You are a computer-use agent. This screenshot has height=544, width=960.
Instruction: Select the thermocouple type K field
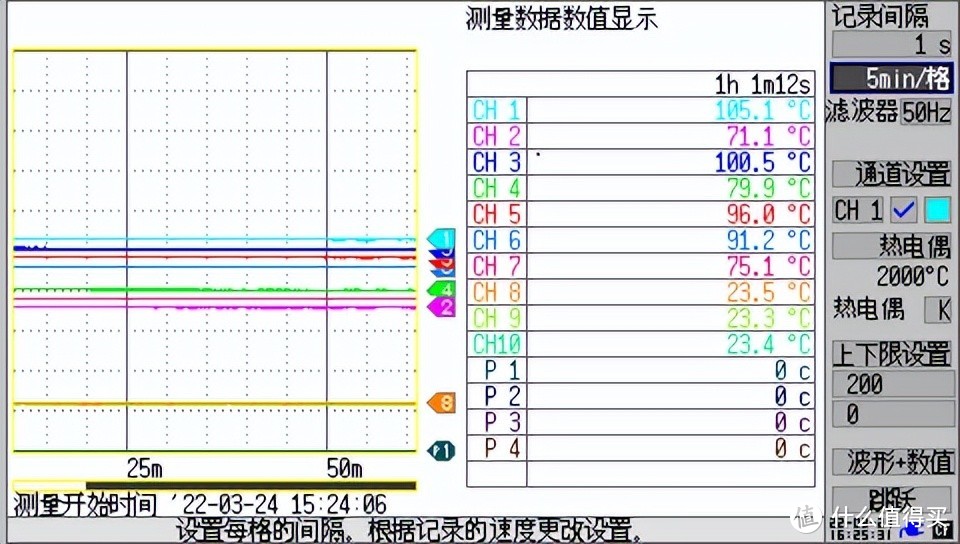click(939, 309)
